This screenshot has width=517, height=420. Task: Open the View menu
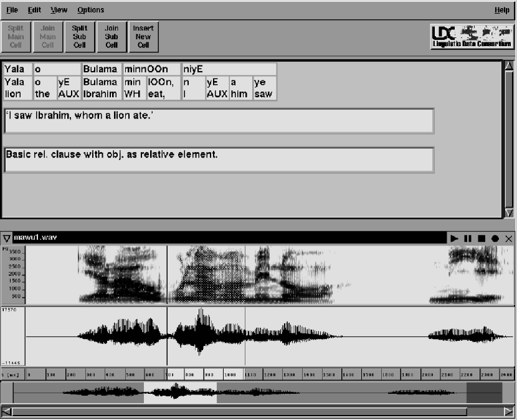(59, 10)
